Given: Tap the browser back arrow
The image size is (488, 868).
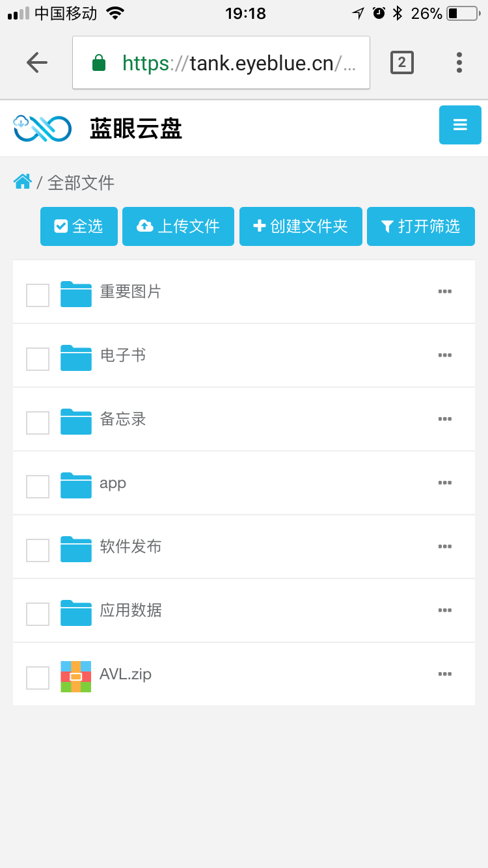Looking at the screenshot, I should [37, 62].
